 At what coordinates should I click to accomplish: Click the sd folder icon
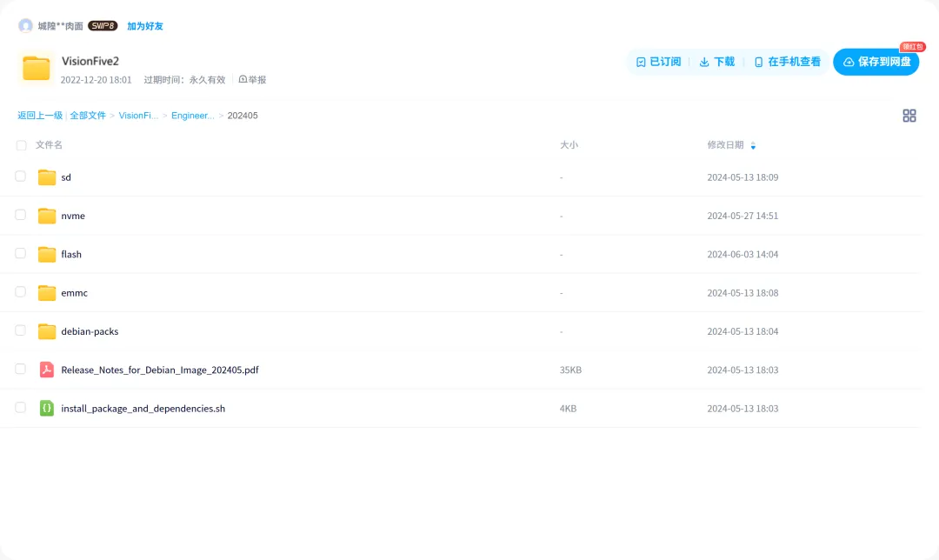tap(47, 177)
